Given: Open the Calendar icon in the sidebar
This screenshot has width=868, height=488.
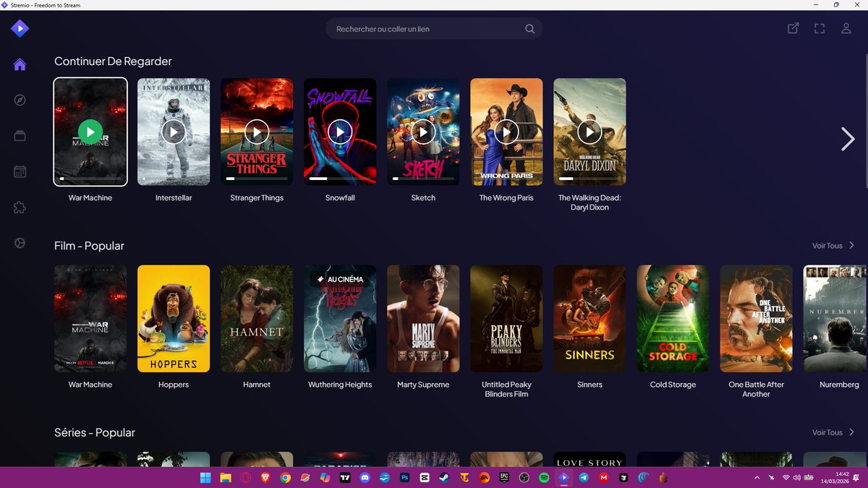Looking at the screenshot, I should click(x=20, y=171).
